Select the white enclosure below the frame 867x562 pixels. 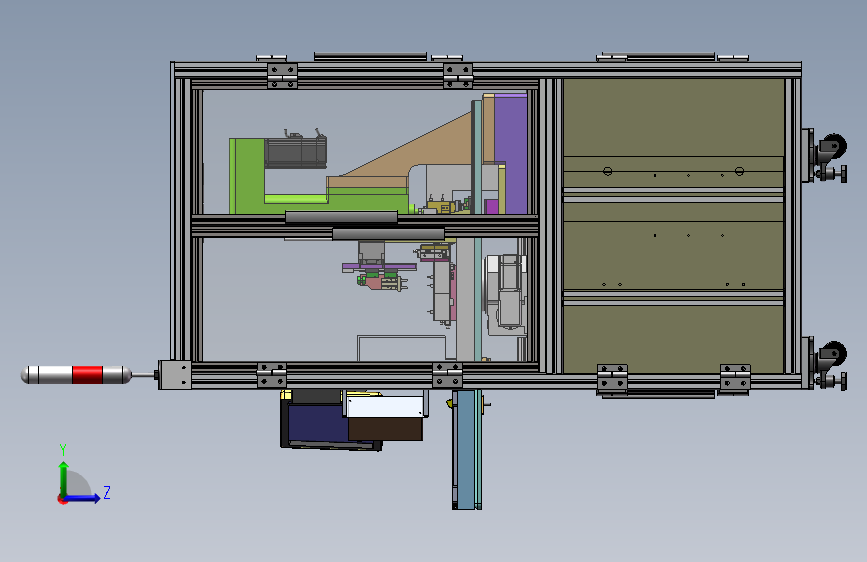(x=385, y=407)
